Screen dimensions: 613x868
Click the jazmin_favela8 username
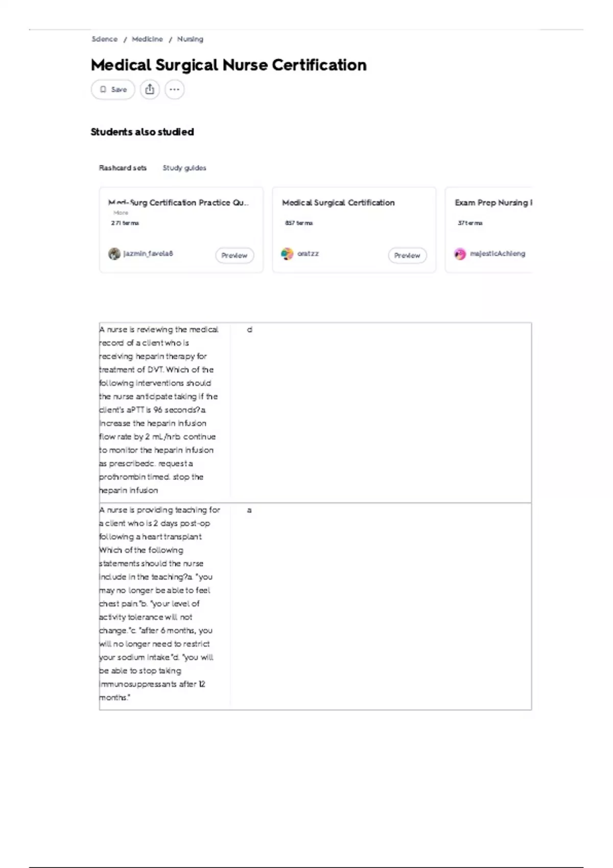coord(148,254)
